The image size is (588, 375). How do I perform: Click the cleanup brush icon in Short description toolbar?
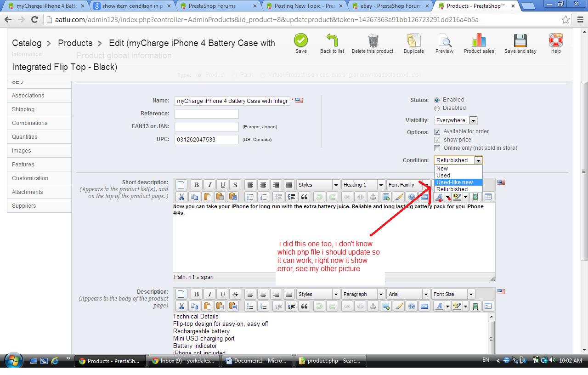(x=399, y=197)
